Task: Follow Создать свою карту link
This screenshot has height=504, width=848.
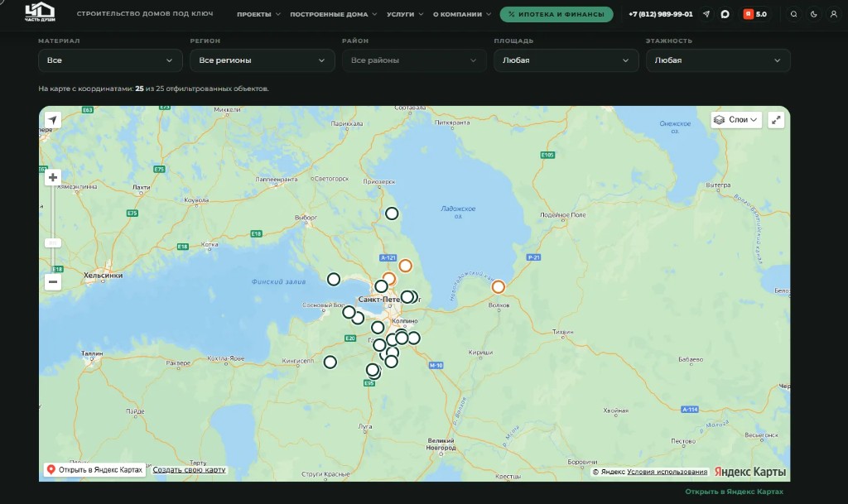Action: [189, 470]
